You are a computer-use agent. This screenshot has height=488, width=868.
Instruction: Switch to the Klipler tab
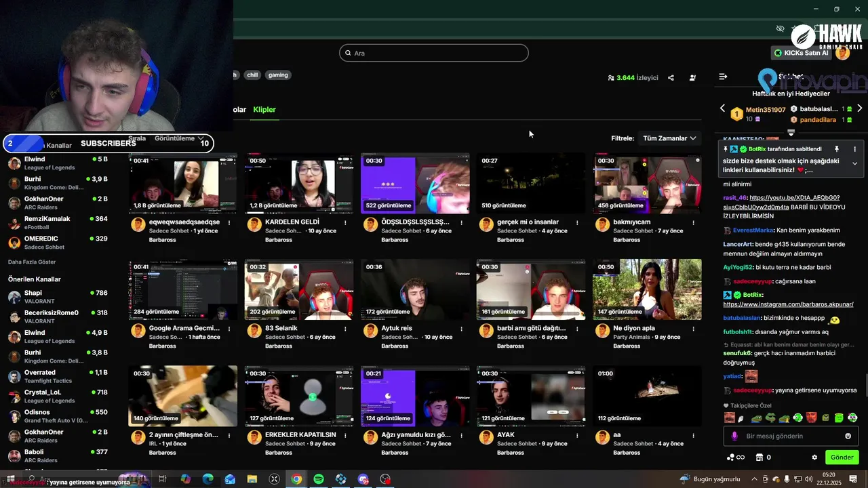click(x=264, y=110)
